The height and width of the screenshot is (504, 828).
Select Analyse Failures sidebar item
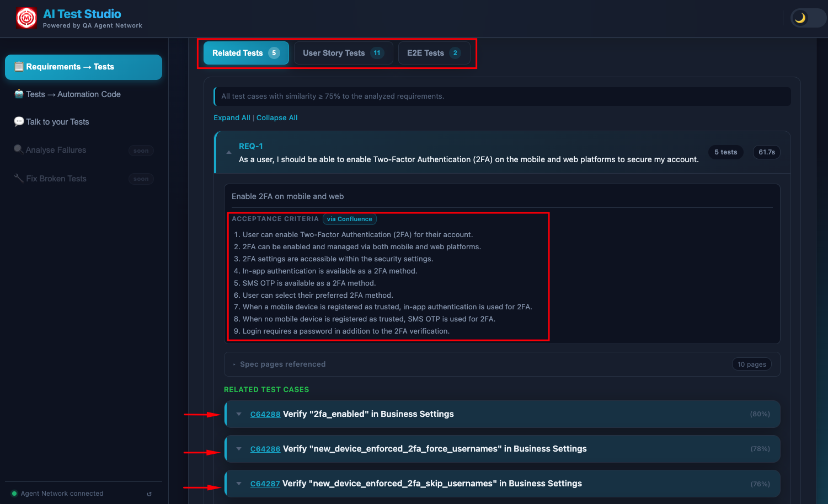[83, 150]
